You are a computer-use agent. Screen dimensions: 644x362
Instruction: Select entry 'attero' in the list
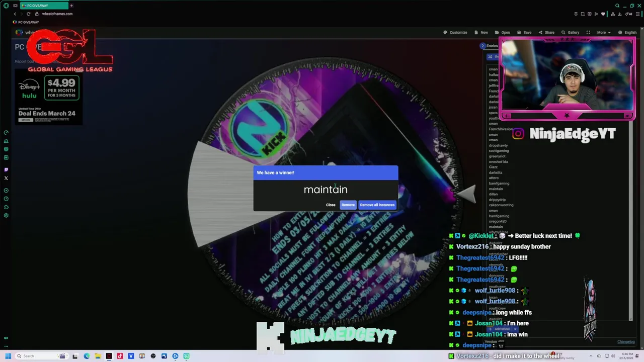(494, 178)
